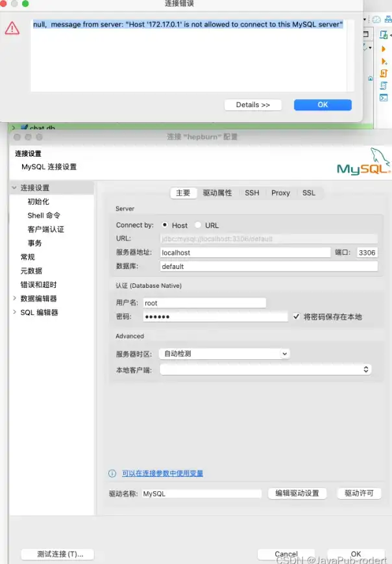Click Cancel in connection config window
The image size is (392, 564).
pyautogui.click(x=286, y=554)
